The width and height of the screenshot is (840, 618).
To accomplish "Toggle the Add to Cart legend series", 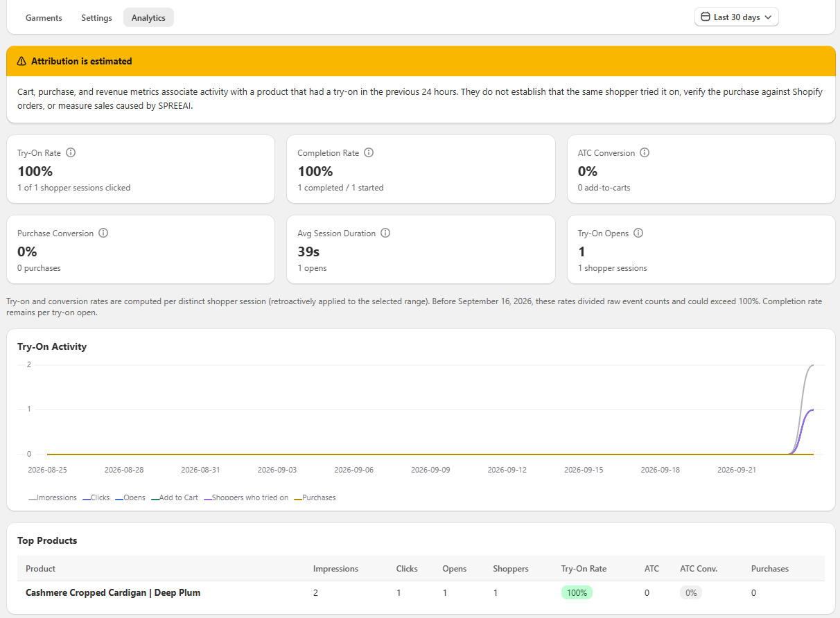I will click(175, 497).
